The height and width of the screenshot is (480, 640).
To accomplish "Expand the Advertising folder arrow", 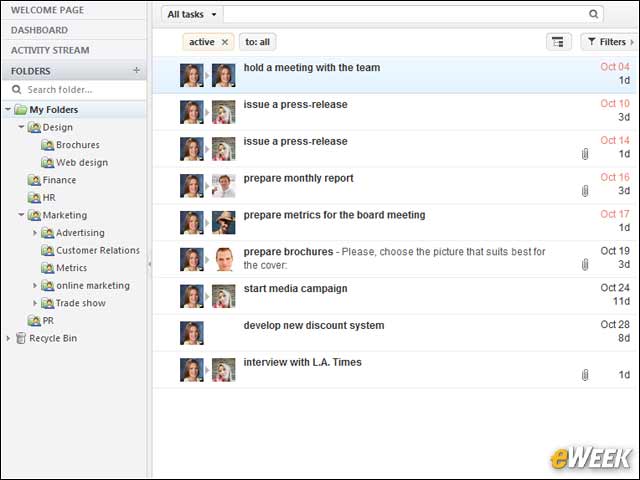I will 35,233.
